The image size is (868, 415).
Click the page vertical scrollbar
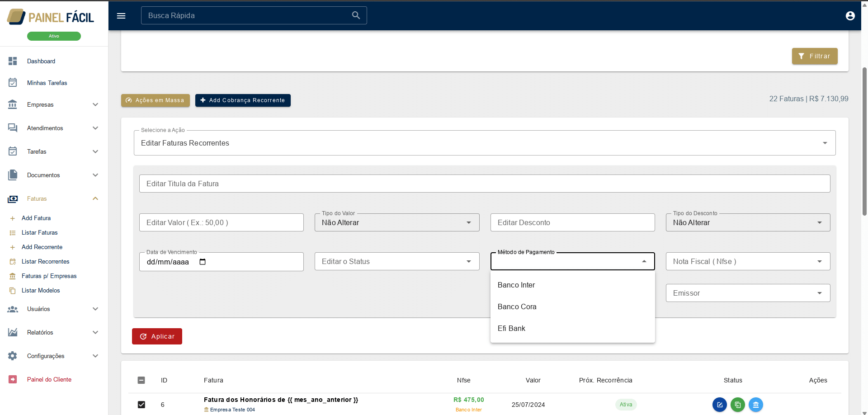pyautogui.click(x=864, y=140)
